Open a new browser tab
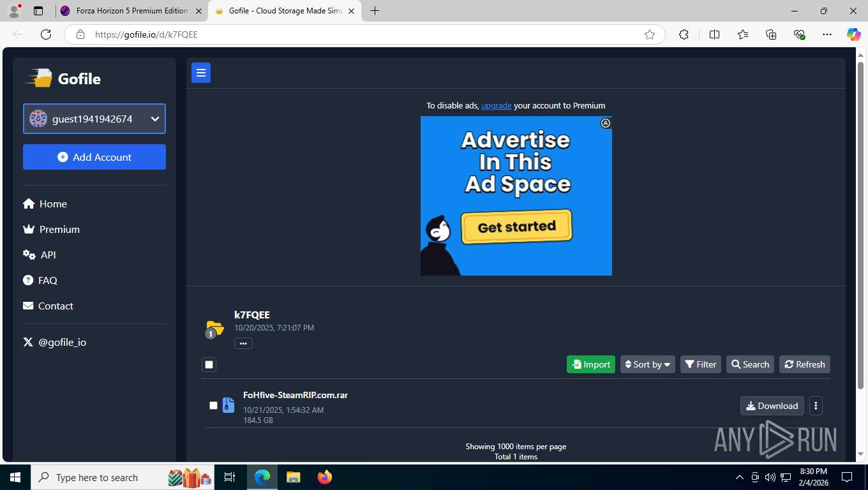 pos(375,11)
